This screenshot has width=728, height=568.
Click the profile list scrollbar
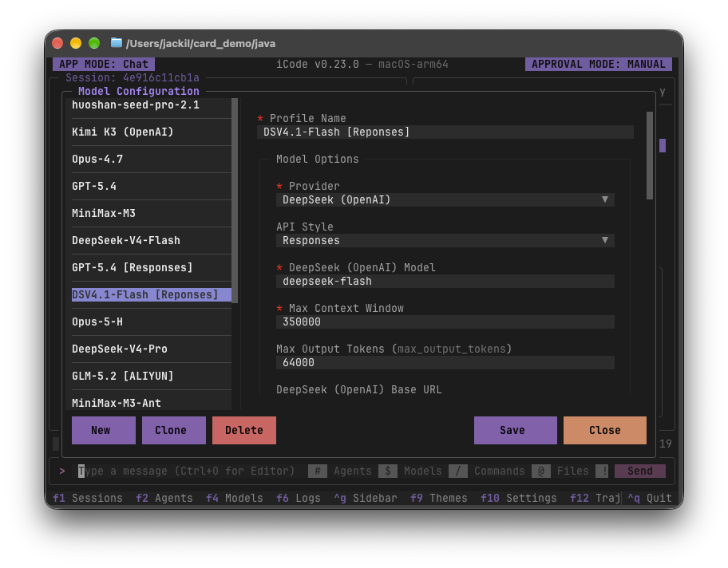[x=235, y=200]
